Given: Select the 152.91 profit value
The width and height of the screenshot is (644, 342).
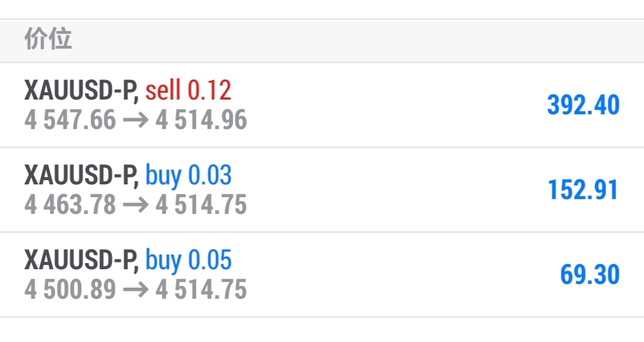Looking at the screenshot, I should click(583, 190).
